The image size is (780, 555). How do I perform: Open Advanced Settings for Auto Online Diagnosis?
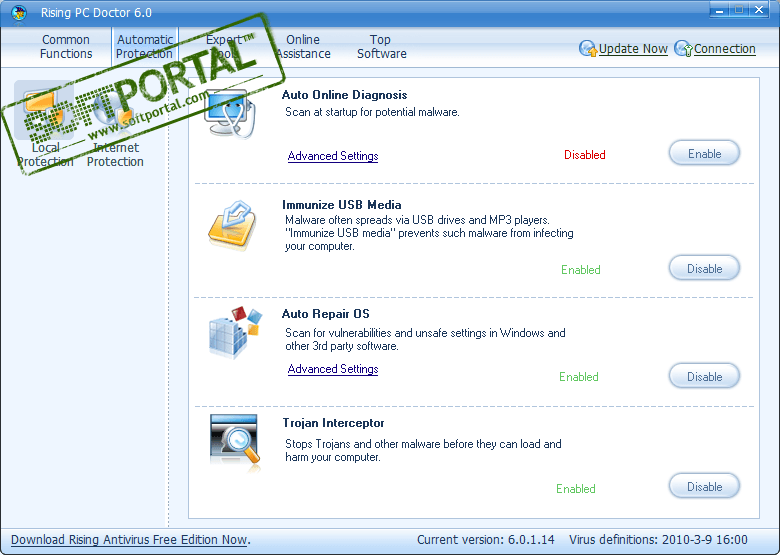tap(333, 156)
